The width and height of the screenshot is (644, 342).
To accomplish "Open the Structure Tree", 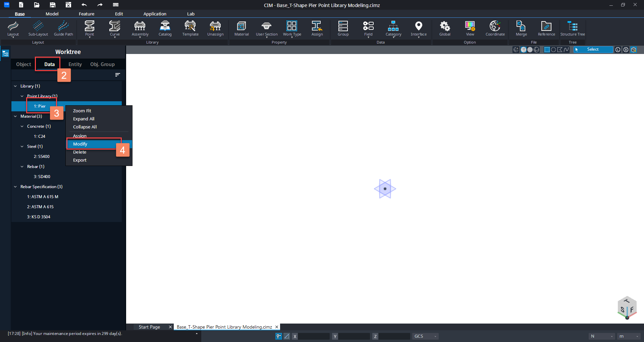I will [573, 28].
